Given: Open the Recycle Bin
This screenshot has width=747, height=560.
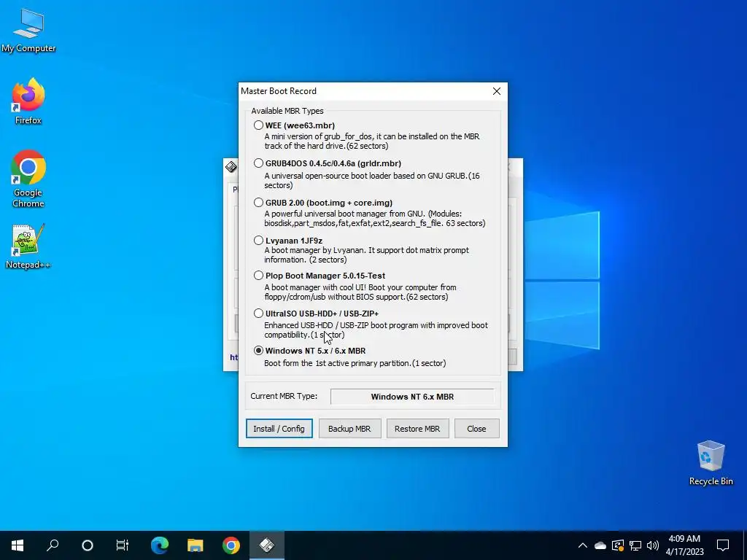Looking at the screenshot, I should (711, 463).
